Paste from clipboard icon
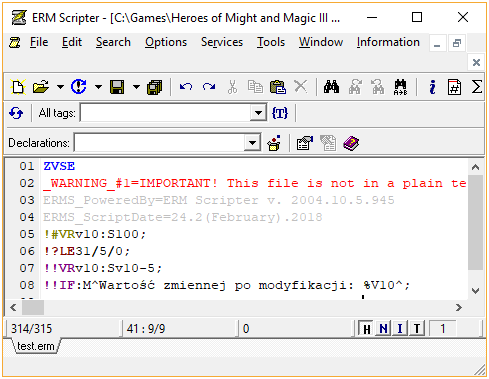Image resolution: width=489 pixels, height=379 pixels. point(278,87)
